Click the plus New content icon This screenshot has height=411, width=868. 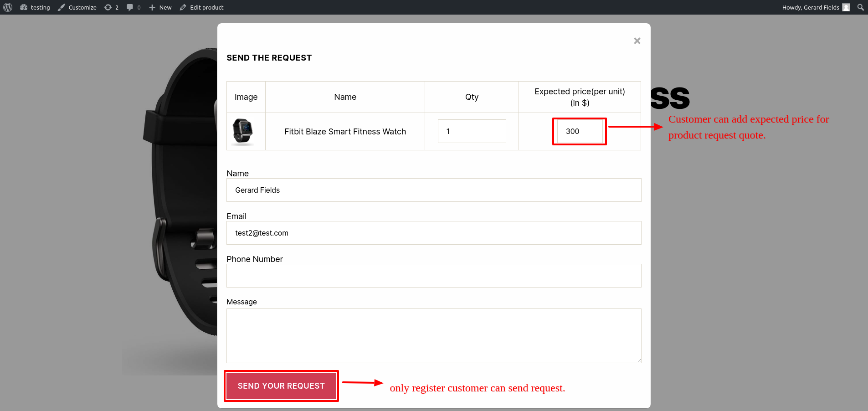pos(152,7)
